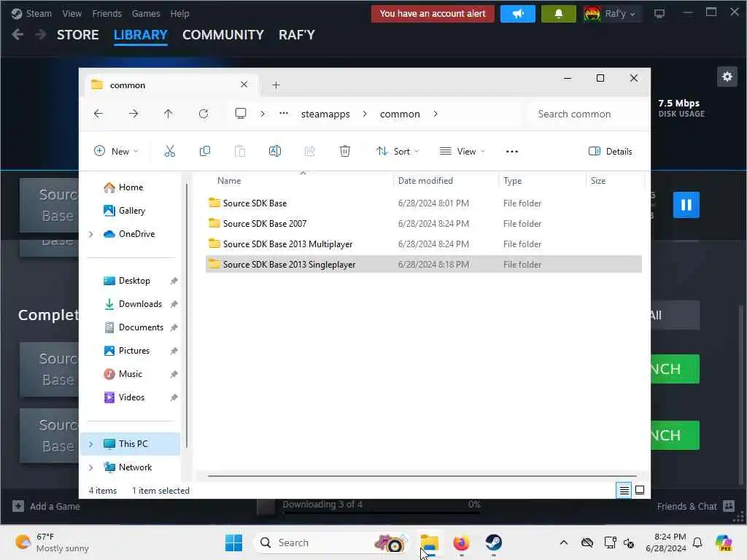Screen dimensions: 747x560
Task: Refresh the common folder view
Action: [204, 114]
